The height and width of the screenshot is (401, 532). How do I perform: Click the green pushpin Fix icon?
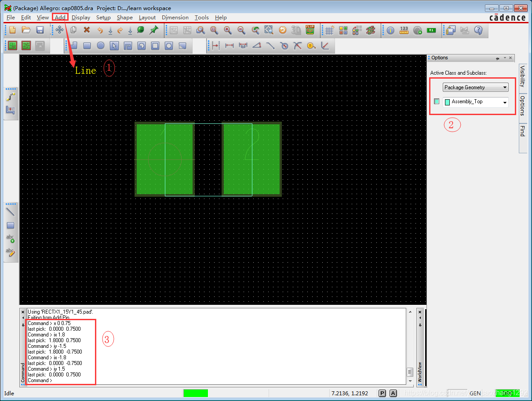click(154, 30)
